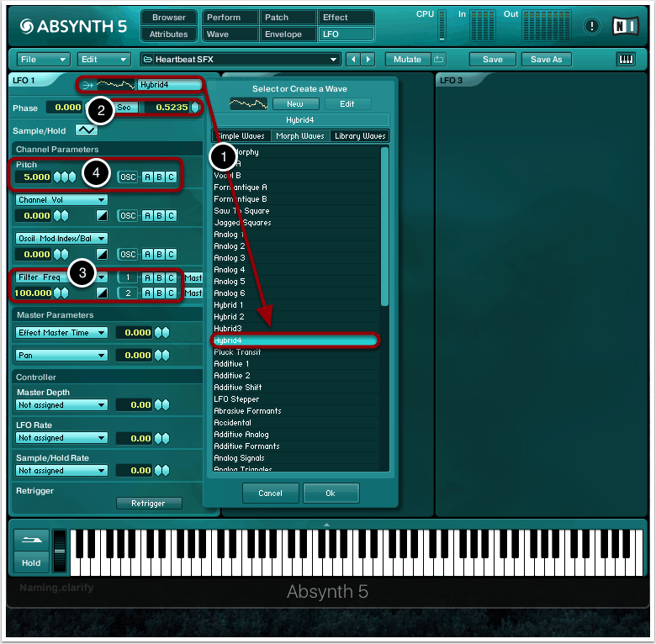Open the Heartbeat SFX preset dropdown
656x644 pixels.
click(240, 60)
